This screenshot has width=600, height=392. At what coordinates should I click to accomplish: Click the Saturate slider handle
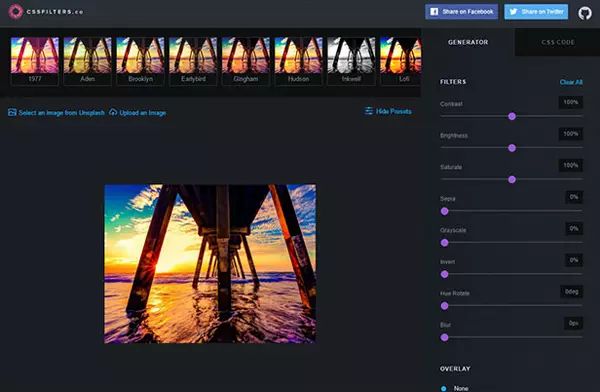pyautogui.click(x=512, y=180)
